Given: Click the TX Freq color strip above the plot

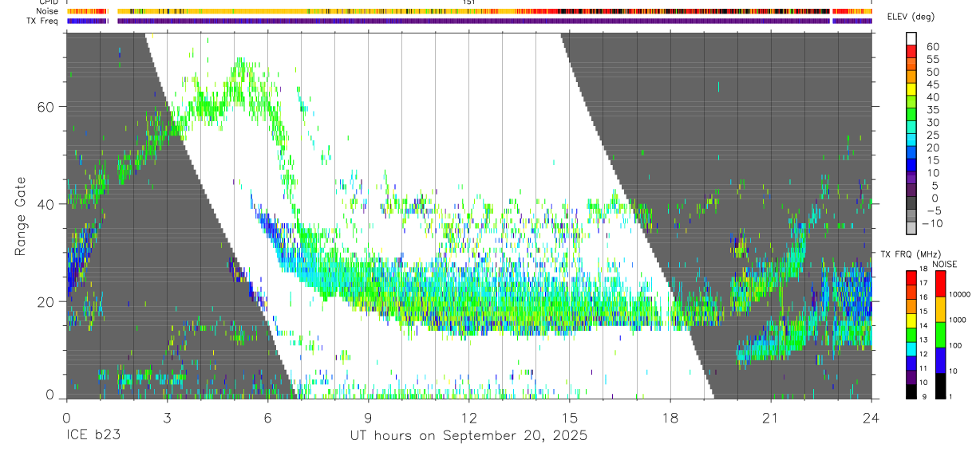Looking at the screenshot, I should tap(469, 21).
